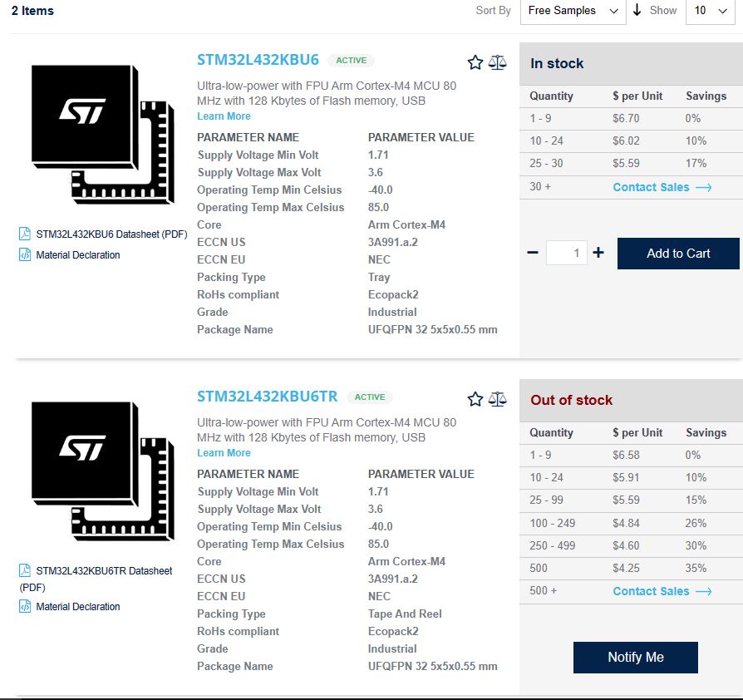Click Notify Me for STM32L432KBU6TR
The image size is (743, 700).
tap(636, 658)
